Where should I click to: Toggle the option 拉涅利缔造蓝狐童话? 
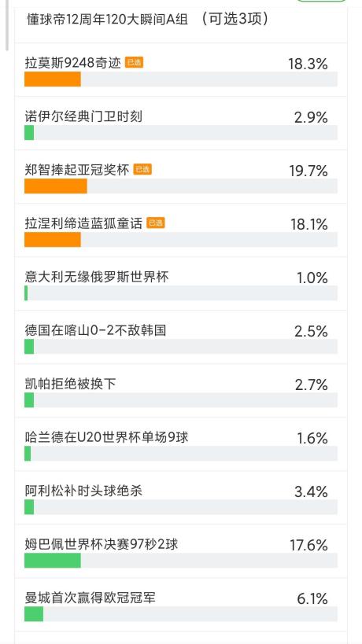tap(181, 230)
